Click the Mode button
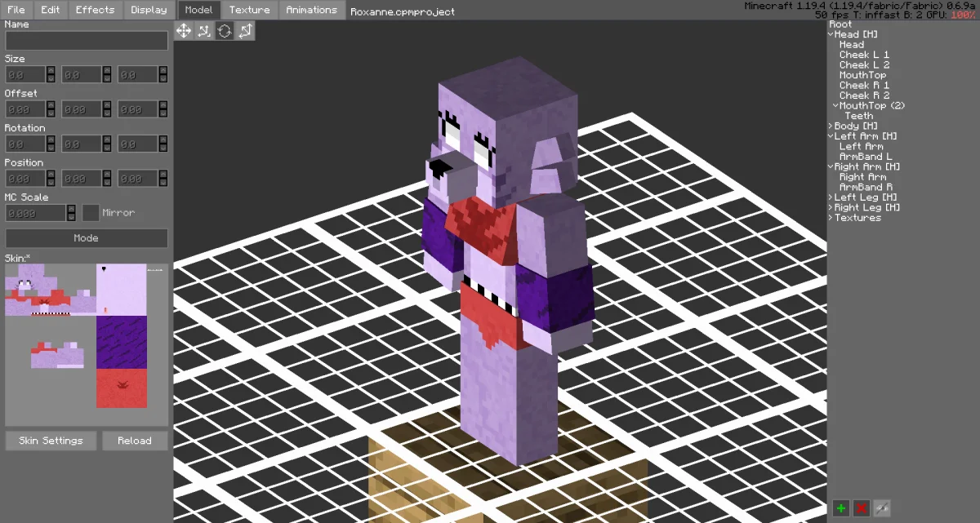Viewport: 980px width, 523px height. 87,238
